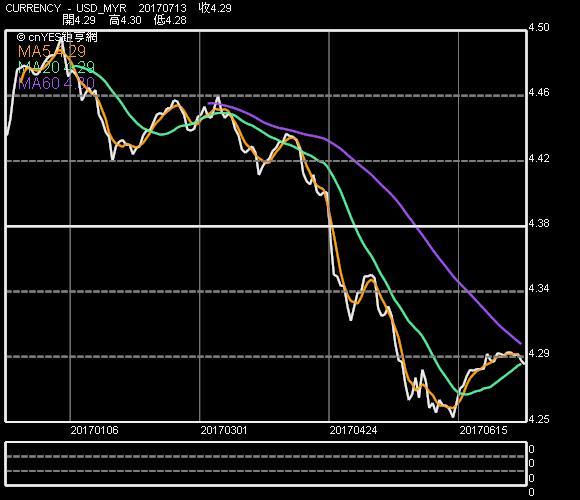Click the 4.46 price axis label
Screen dimensions: 580x500
coord(539,92)
